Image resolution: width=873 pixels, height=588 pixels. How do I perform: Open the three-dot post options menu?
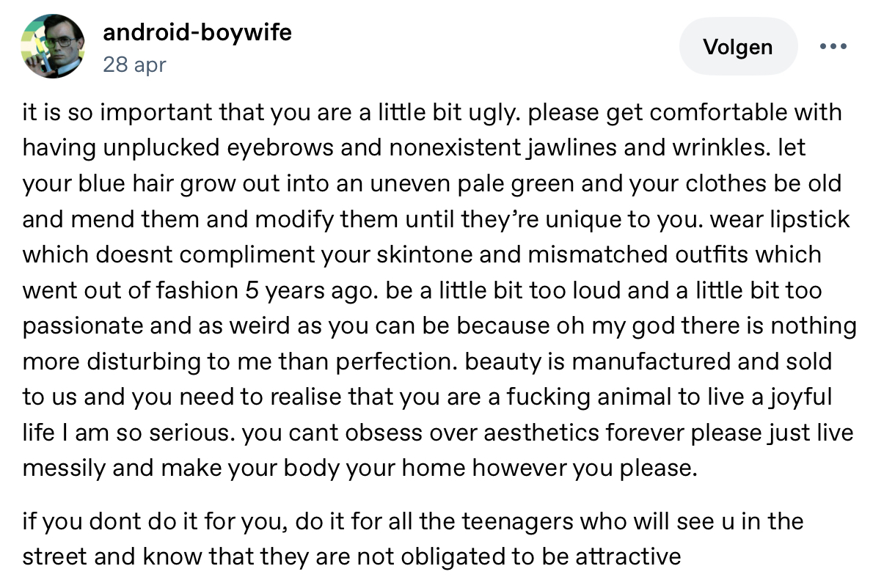coord(832,47)
